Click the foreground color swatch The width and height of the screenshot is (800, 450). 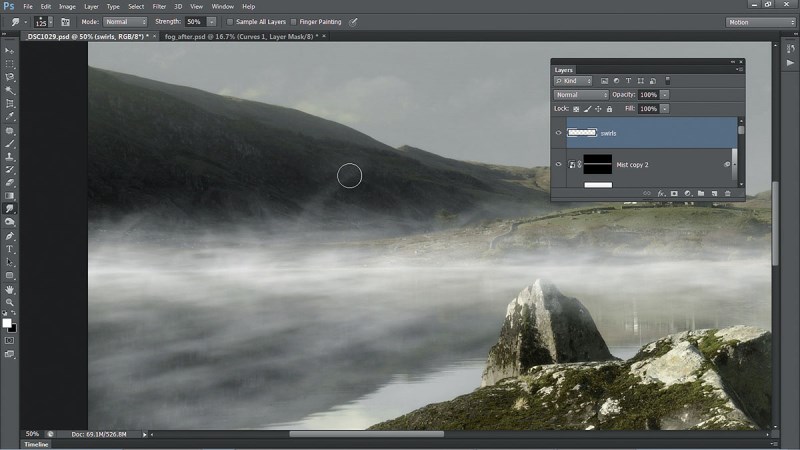click(7, 323)
